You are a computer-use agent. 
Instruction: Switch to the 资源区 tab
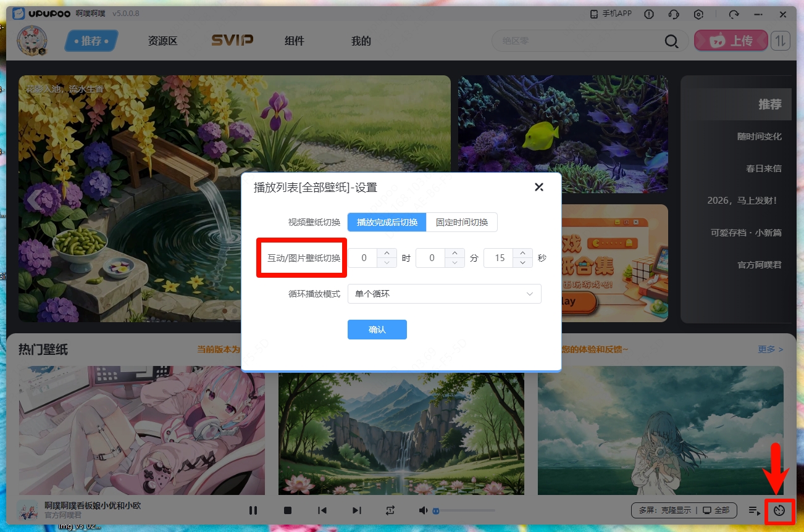click(x=162, y=41)
